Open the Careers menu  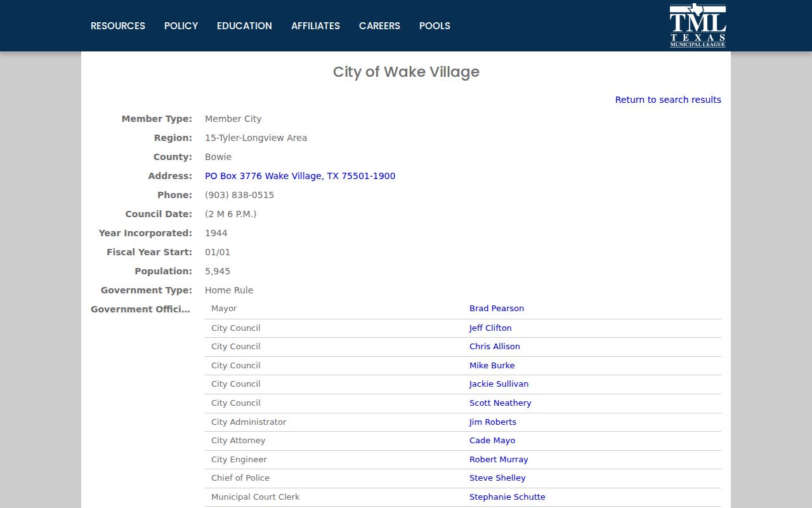pyautogui.click(x=379, y=26)
